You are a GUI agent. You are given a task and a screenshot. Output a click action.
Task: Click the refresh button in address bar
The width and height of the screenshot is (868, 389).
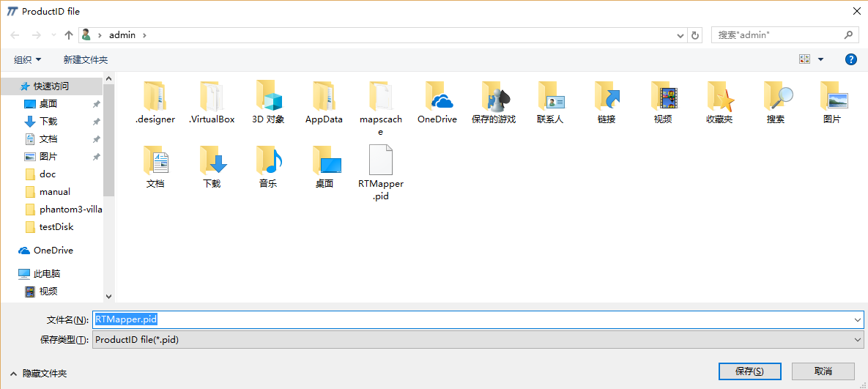tap(696, 35)
